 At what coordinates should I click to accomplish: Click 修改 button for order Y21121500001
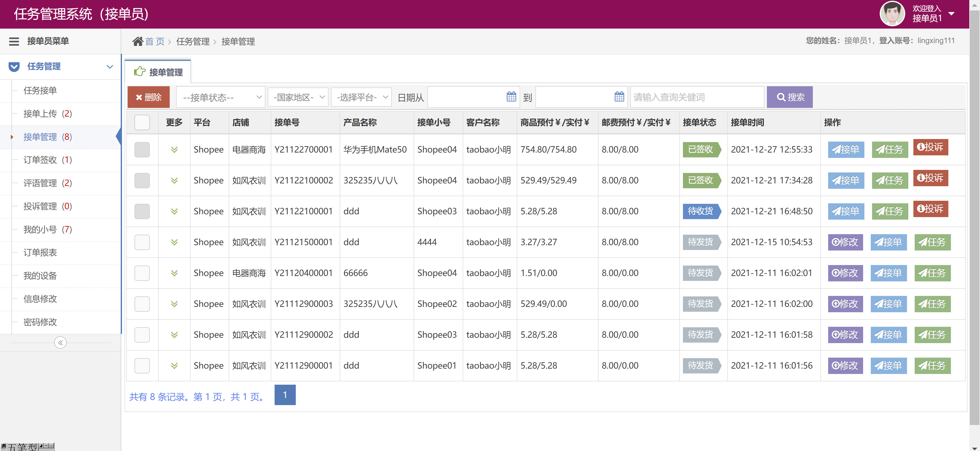[x=845, y=242]
